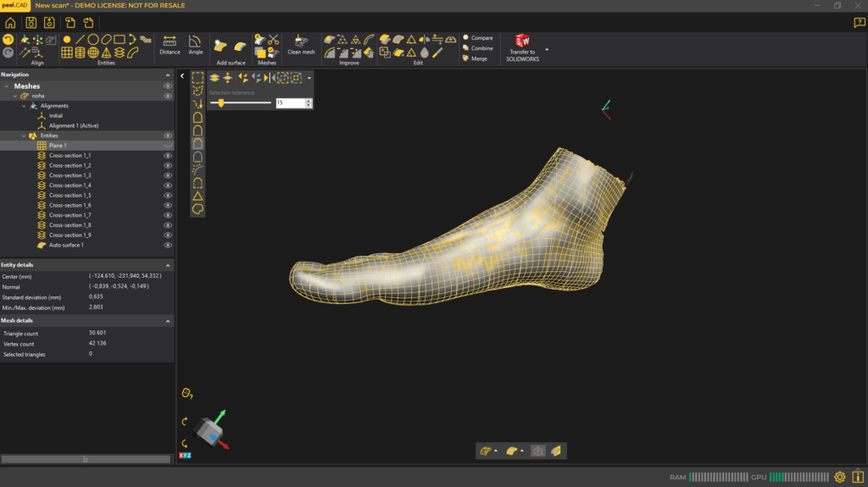Hide Cross-section 1_1 using its eye icon
The image size is (868, 487).
click(168, 156)
